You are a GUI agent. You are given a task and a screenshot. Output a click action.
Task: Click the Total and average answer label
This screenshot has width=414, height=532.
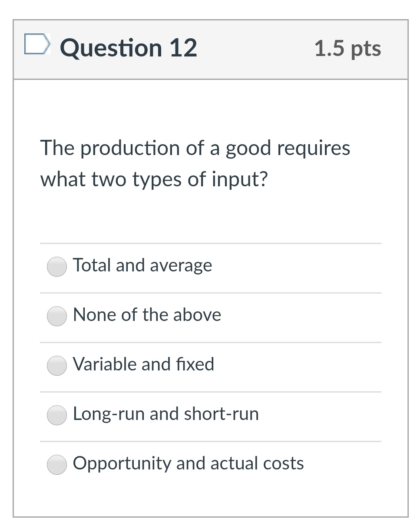[142, 265]
